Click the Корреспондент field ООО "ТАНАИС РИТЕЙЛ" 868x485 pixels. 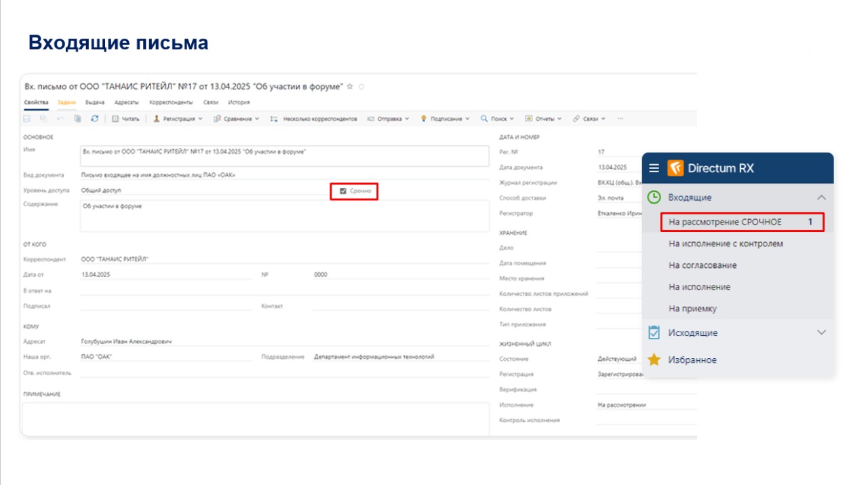284,260
